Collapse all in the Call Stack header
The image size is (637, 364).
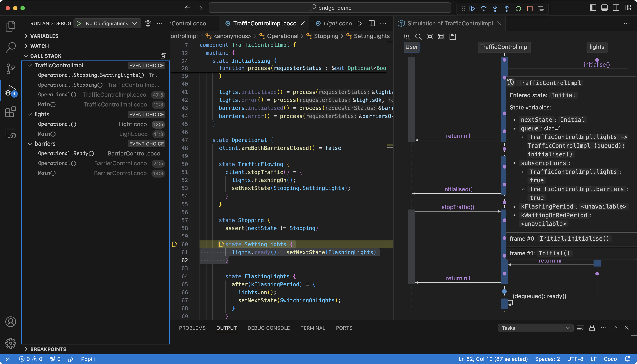[163, 56]
